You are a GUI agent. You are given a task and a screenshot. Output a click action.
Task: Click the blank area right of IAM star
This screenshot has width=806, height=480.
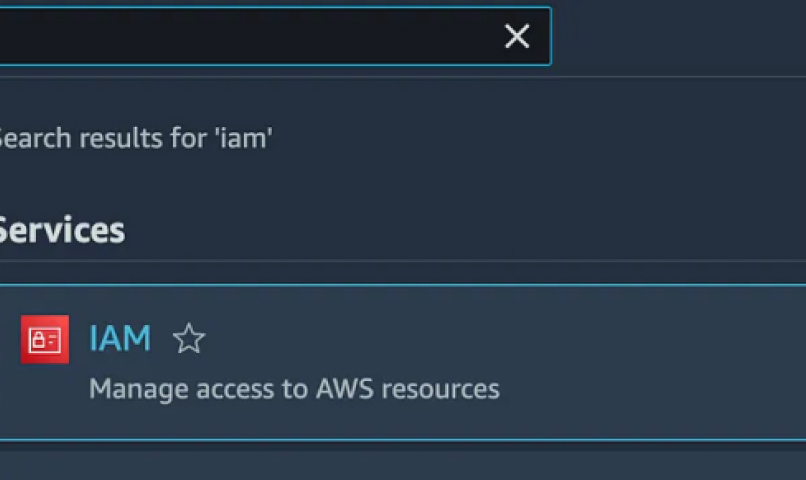tap(504, 338)
